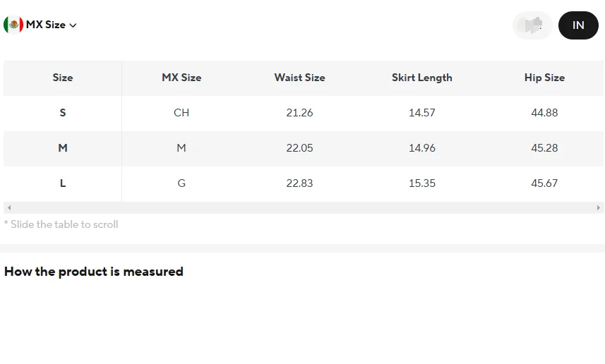The height and width of the screenshot is (364, 605).
Task: Click the left arrow of the table scrollbar
Action: (9, 208)
